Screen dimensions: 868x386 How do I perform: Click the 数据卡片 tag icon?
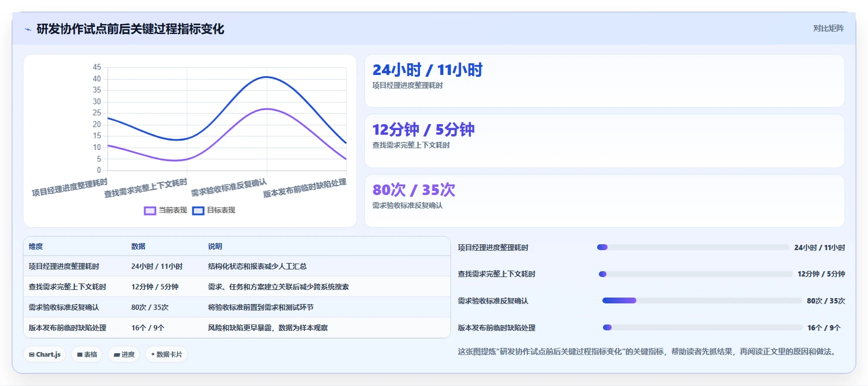point(153,354)
